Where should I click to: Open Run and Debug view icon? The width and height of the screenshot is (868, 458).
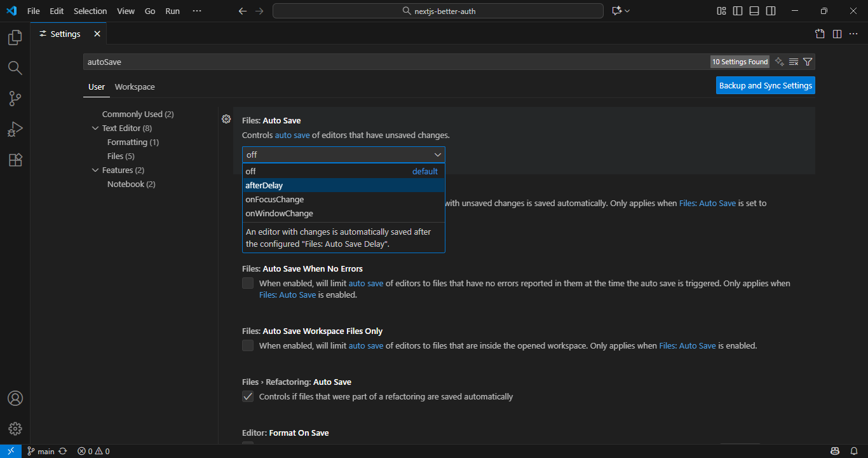coord(15,129)
